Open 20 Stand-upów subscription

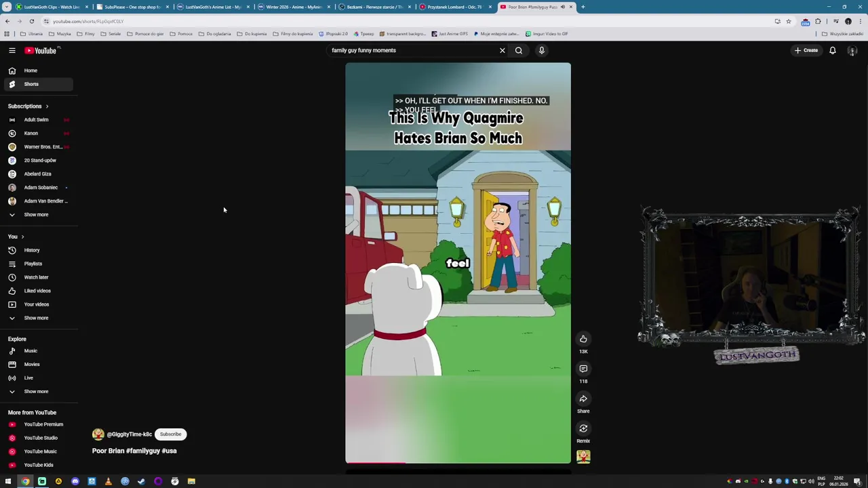[x=37, y=161]
